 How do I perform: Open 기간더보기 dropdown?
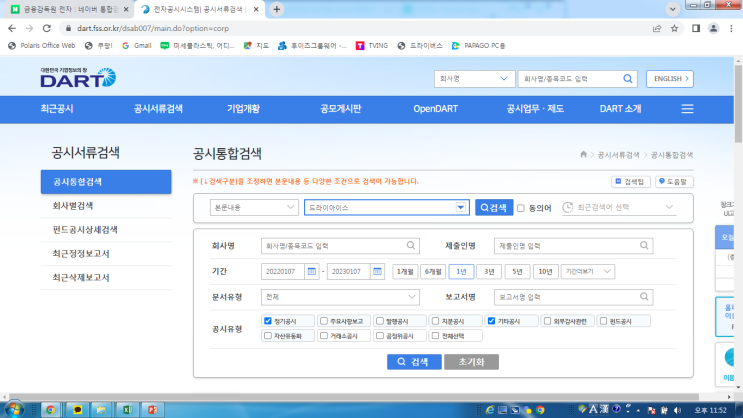588,272
